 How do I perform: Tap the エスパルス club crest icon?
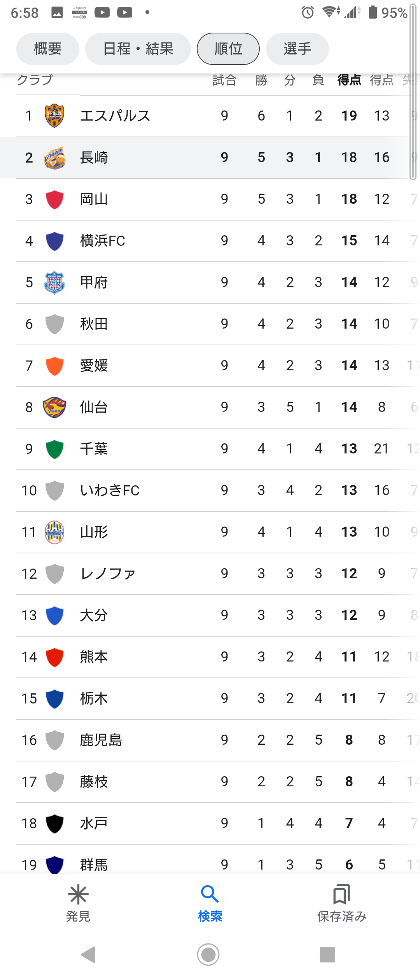click(54, 115)
